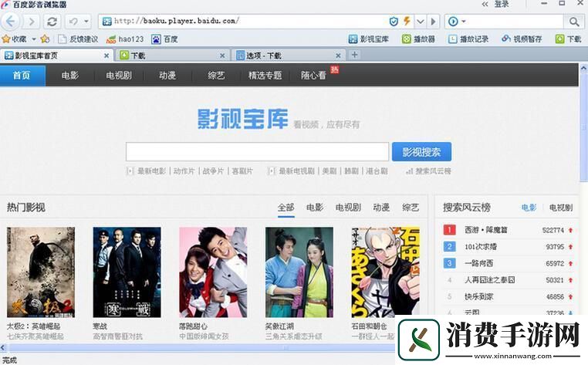Click the security shield icon in address bar
588x365 pixels.
[394, 22]
